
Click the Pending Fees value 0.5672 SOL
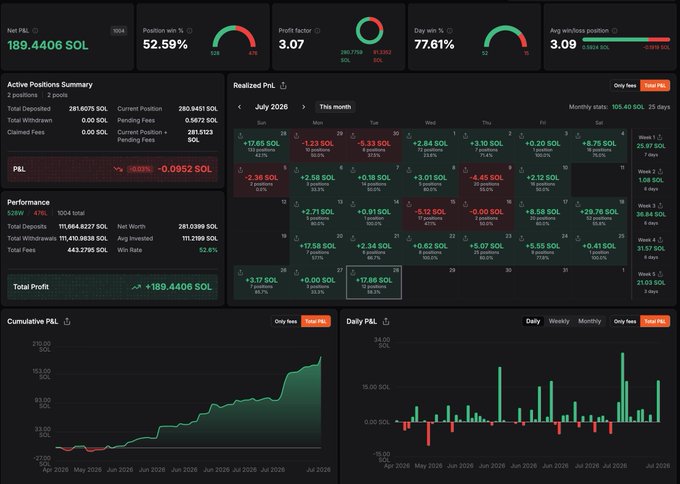tap(201, 121)
